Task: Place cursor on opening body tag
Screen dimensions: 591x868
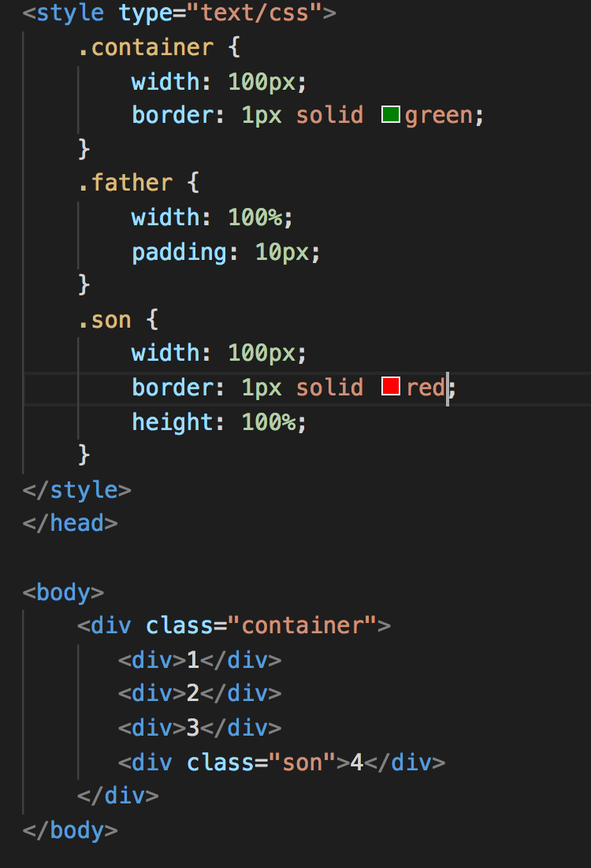Action: [x=63, y=592]
